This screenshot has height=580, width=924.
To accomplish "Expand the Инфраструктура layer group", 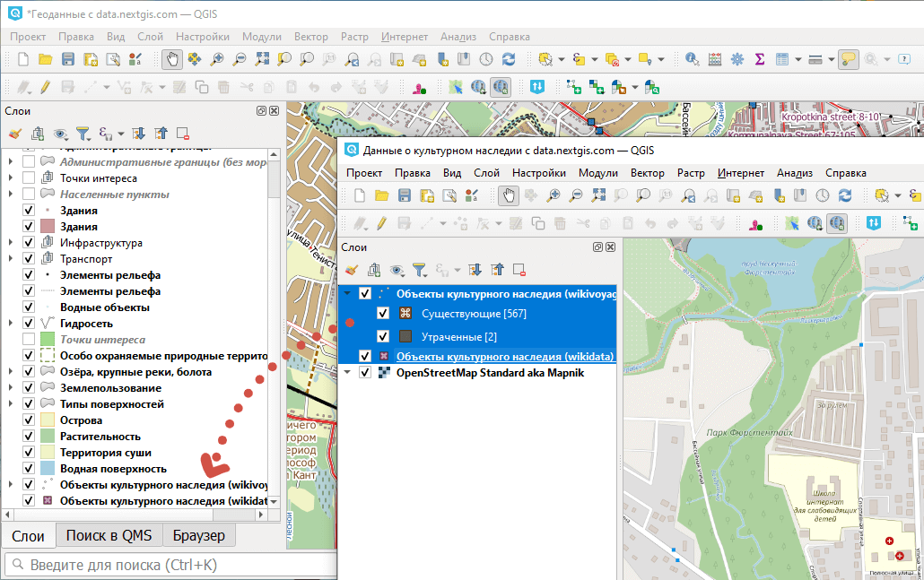I will 10,243.
